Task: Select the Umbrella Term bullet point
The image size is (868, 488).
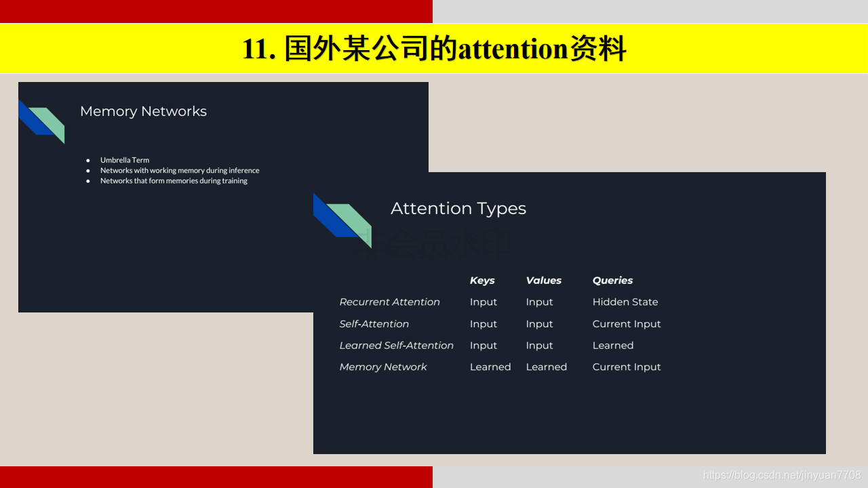Action: [124, 160]
